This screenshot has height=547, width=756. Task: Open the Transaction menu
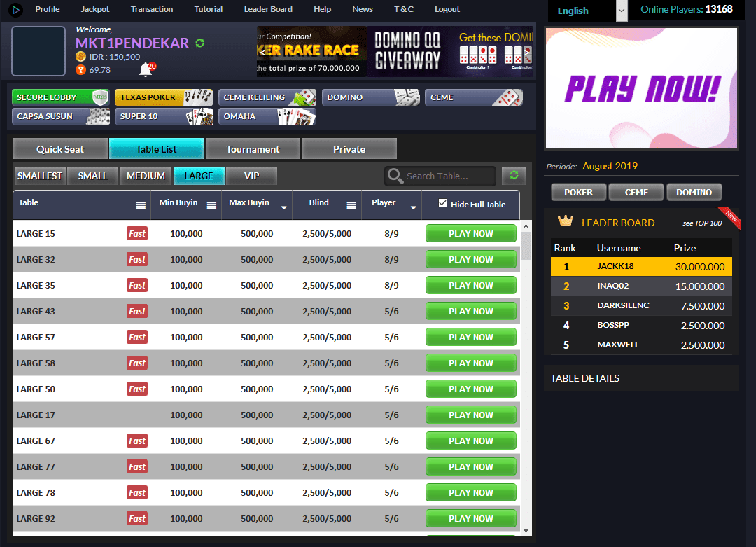(x=151, y=9)
